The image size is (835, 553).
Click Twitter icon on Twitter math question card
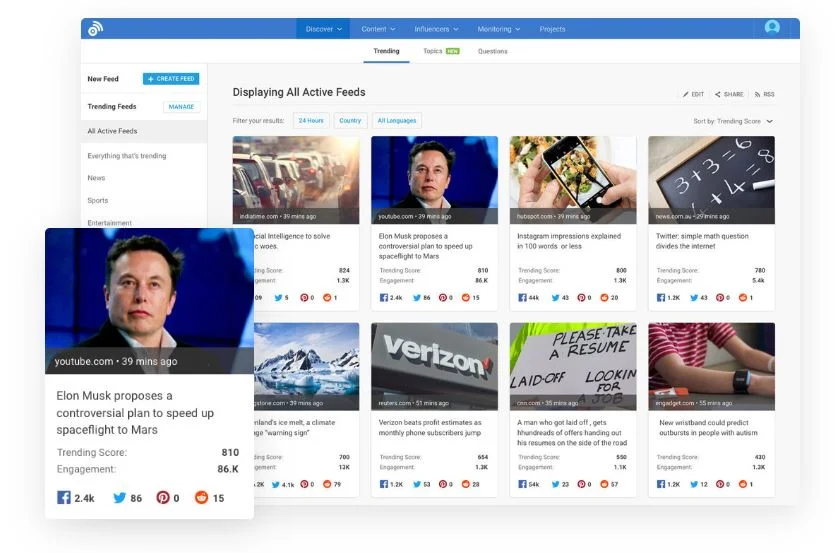694,298
